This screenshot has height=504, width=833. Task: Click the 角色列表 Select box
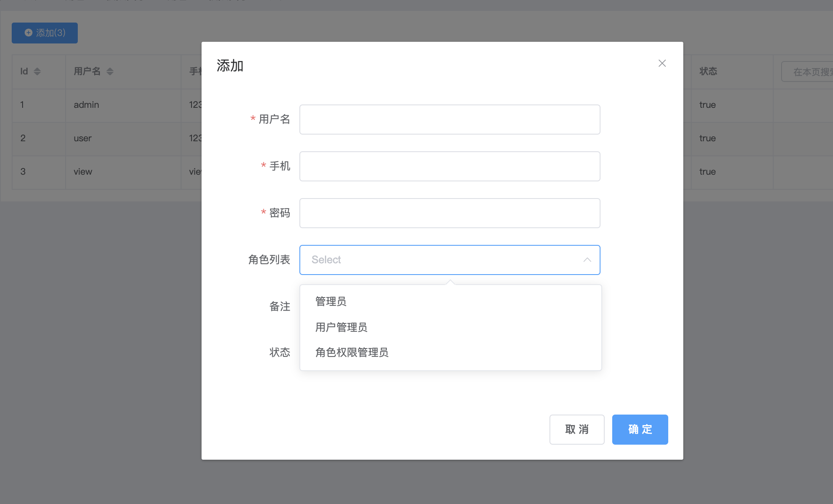[439, 260]
